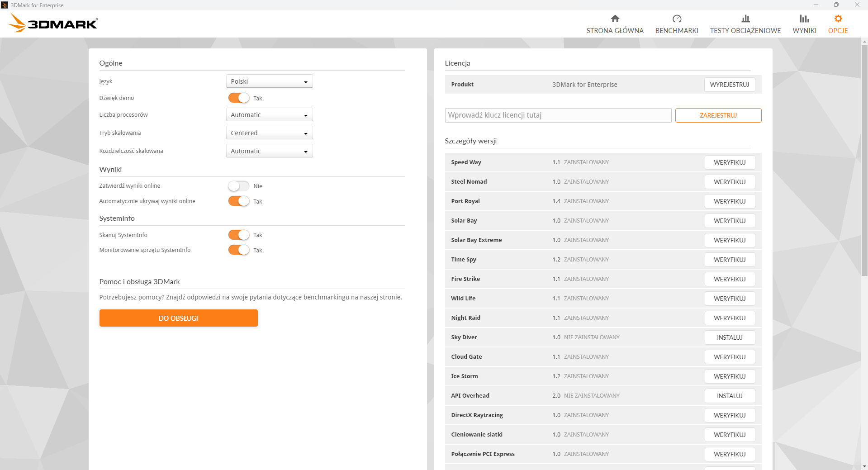Click WERYFIKUJ for Time Spy

tap(730, 260)
